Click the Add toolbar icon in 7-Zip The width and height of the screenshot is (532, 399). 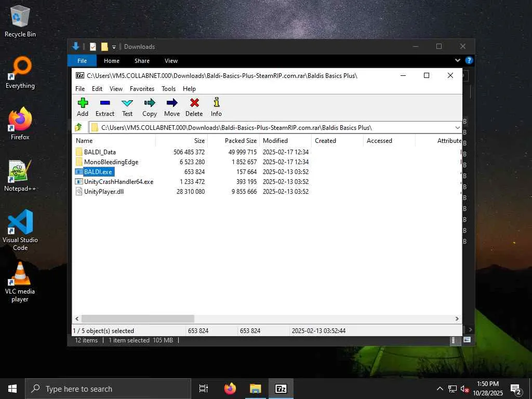[83, 103]
